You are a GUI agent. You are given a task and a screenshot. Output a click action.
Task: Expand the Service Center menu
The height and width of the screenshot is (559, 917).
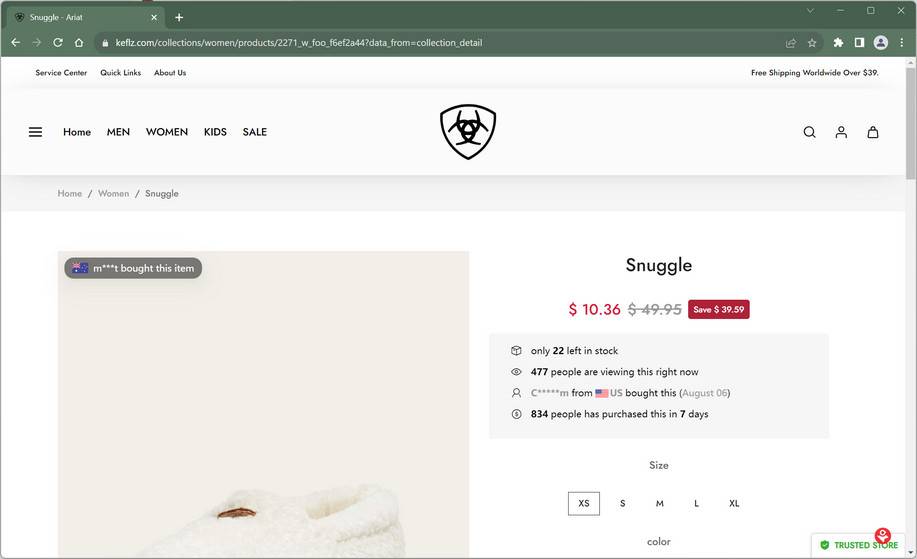point(61,73)
